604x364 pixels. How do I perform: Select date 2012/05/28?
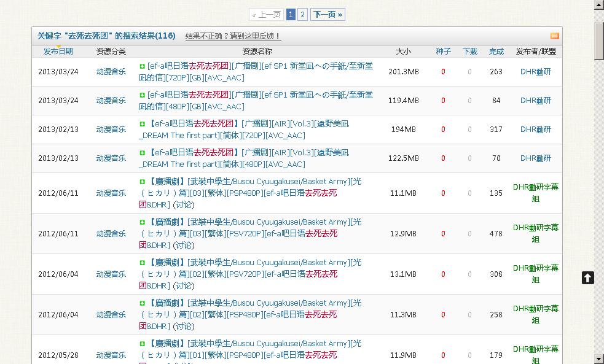[x=58, y=355]
